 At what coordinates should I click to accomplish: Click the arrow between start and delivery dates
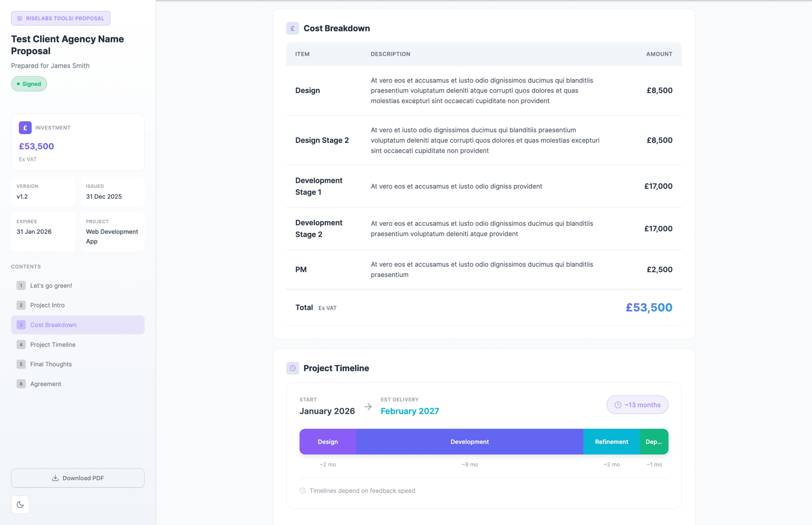coord(368,407)
